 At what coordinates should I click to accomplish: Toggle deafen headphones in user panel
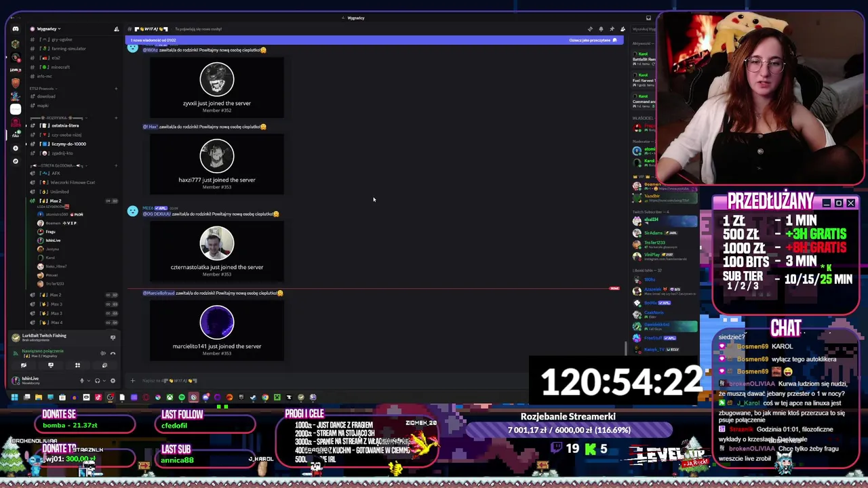(x=97, y=381)
